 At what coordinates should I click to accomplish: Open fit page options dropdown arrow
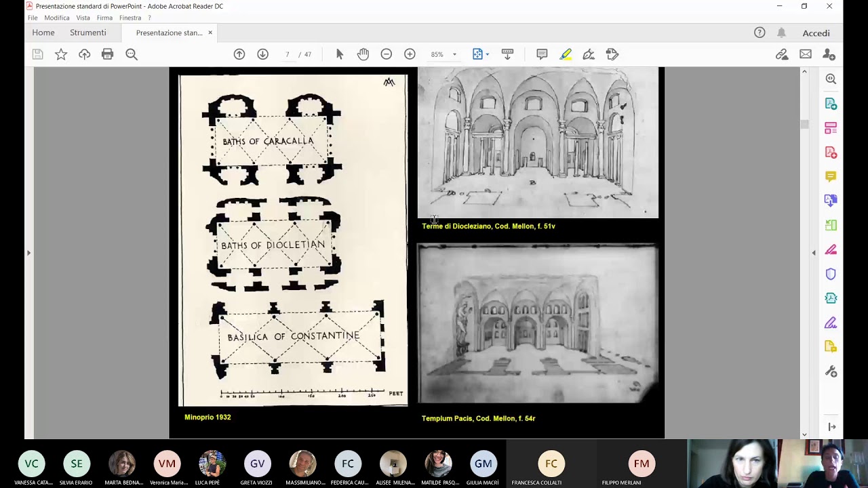pos(488,54)
